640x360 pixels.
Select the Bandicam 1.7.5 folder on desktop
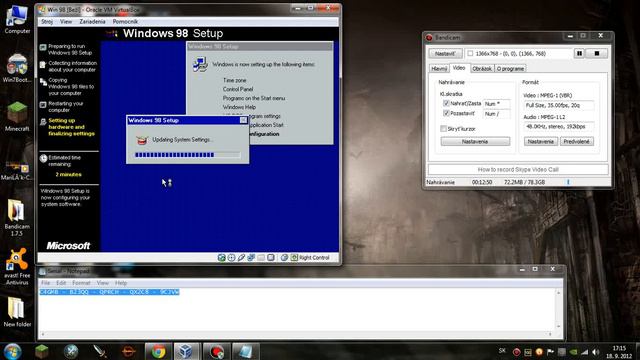[17, 218]
